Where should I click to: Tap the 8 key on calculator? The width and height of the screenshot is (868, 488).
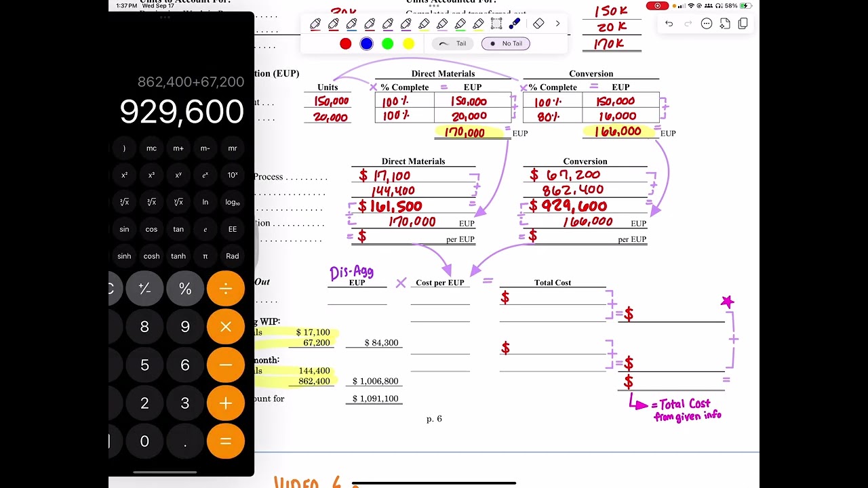pyautogui.click(x=144, y=327)
